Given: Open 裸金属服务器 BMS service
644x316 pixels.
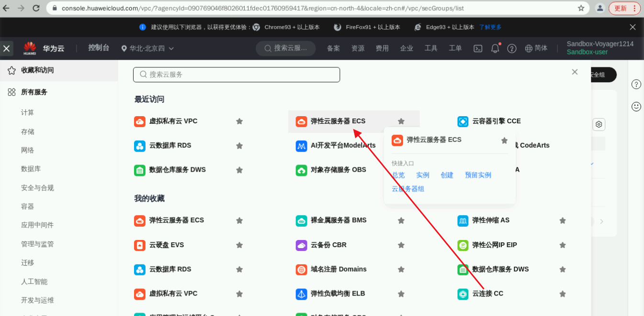Looking at the screenshot, I should (339, 220).
